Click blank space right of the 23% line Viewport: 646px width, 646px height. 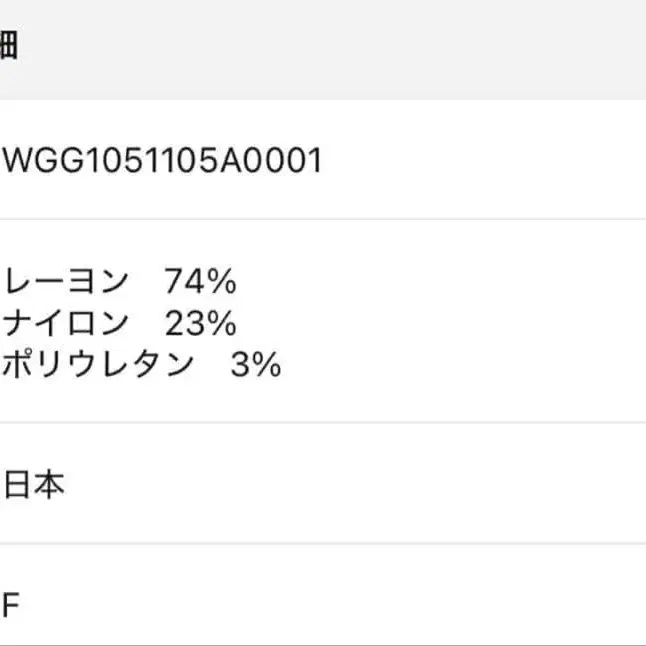pyautogui.click(x=440, y=323)
